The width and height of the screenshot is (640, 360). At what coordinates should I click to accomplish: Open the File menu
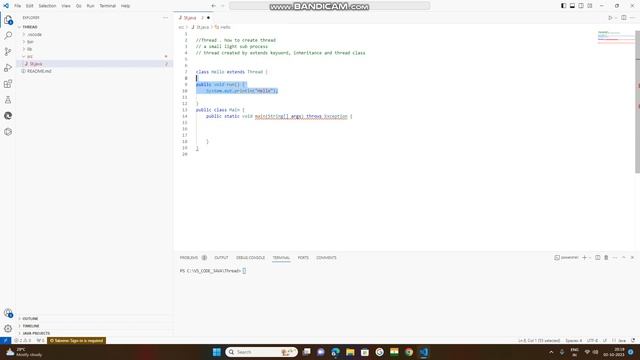(x=18, y=6)
